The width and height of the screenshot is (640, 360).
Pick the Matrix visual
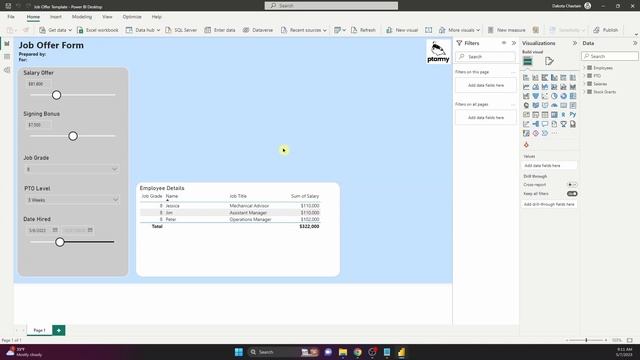[x=554, y=115]
